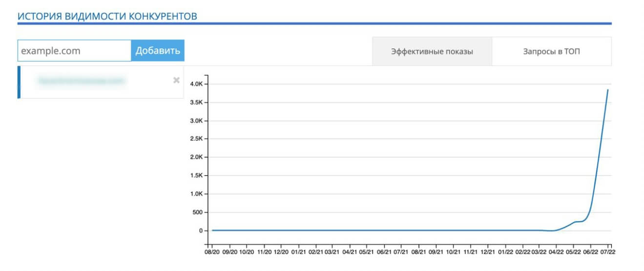This screenshot has height=271, width=644.
Task: Click the 06/21 x-axis date label
Action: (384, 252)
